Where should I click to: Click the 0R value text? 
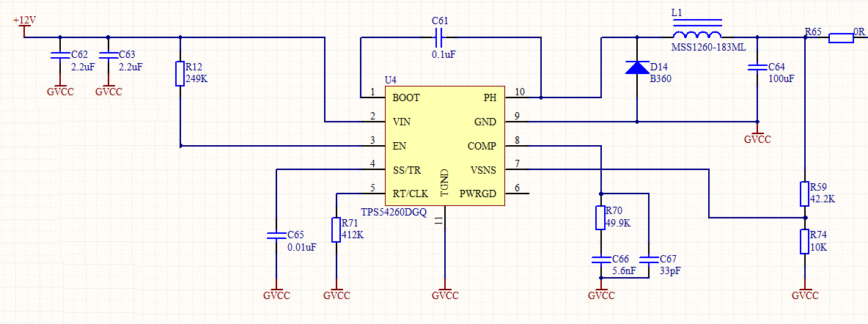click(859, 32)
